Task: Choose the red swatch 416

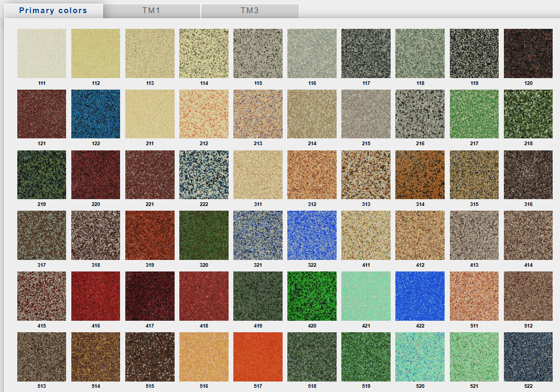Action: (x=95, y=296)
